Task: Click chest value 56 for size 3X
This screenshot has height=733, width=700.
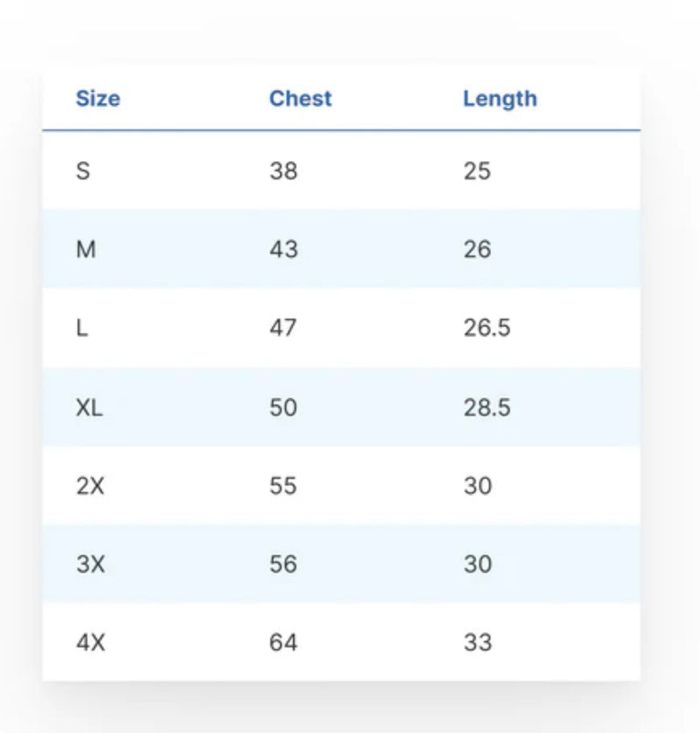Action: (x=283, y=564)
